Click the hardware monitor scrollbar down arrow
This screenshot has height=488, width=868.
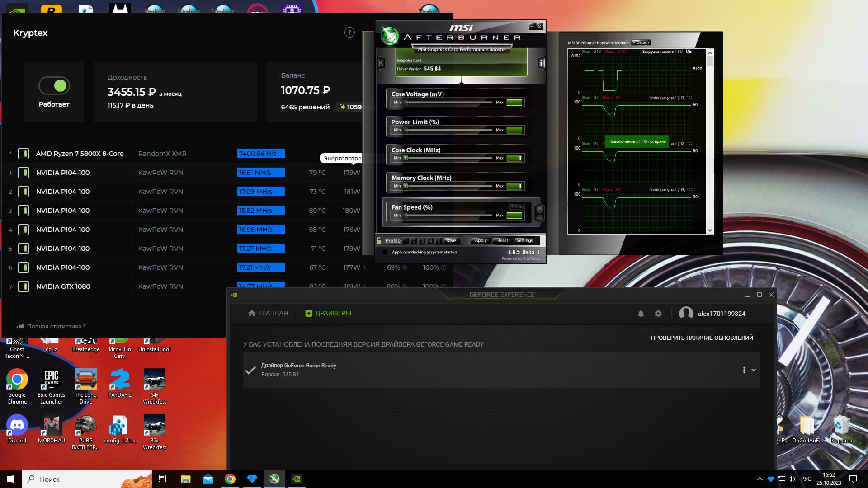710,230
